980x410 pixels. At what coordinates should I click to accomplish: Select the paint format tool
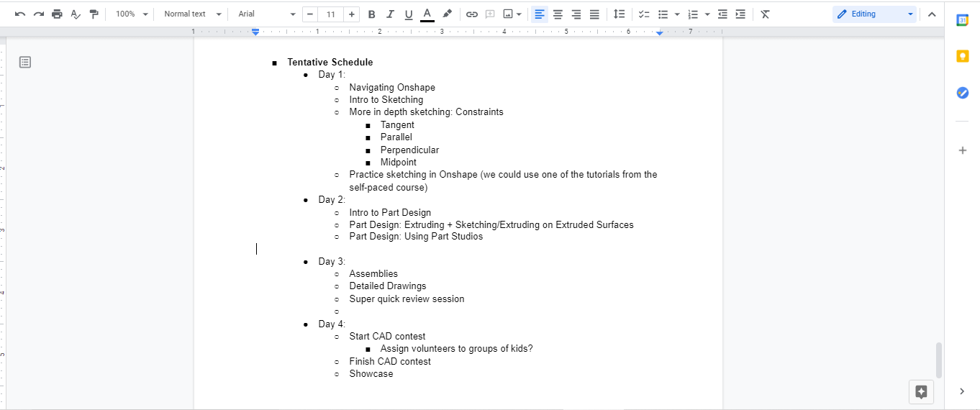point(94,14)
